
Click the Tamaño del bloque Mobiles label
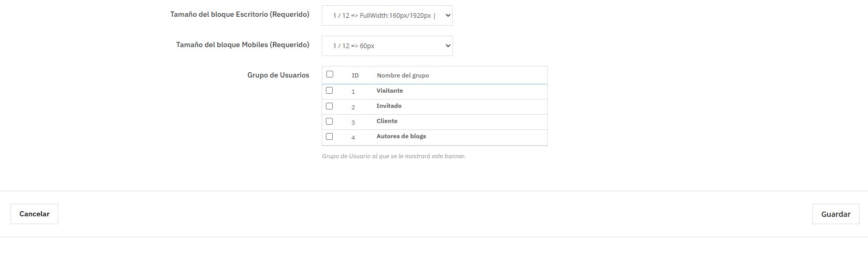tap(242, 45)
